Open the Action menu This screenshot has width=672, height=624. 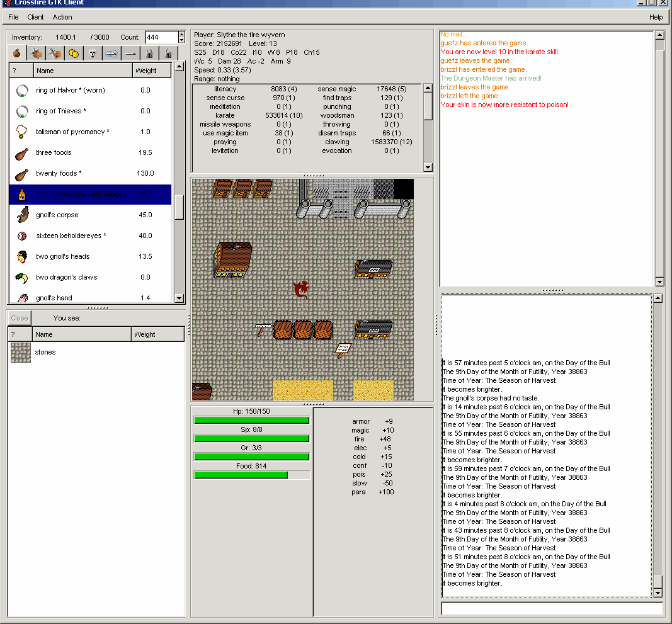[x=62, y=17]
